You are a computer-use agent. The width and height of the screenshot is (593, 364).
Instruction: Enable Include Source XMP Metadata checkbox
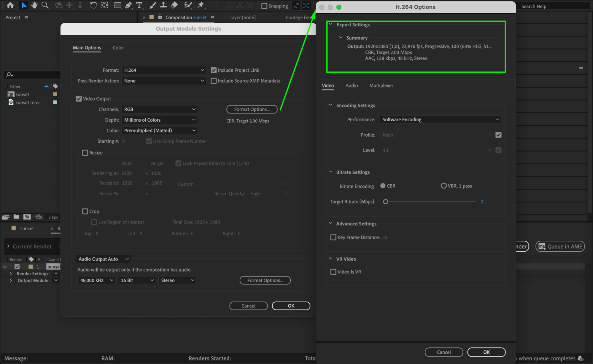[214, 81]
